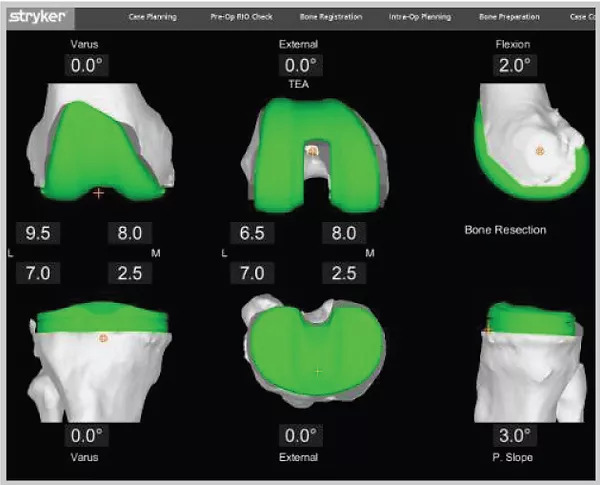Go to the Bone Registration tab
Image resolution: width=600 pixels, height=485 pixels.
pyautogui.click(x=326, y=18)
